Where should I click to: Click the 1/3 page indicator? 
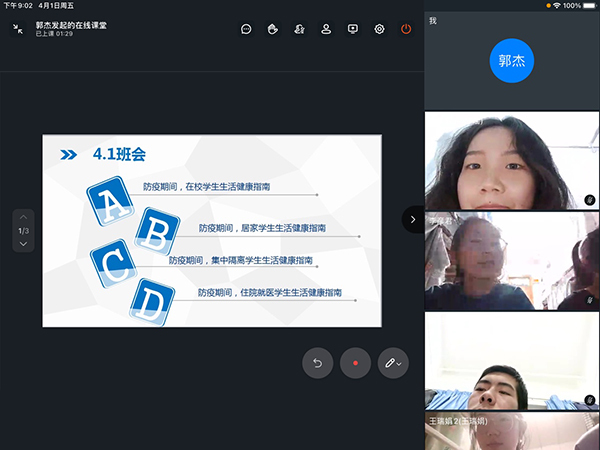[x=23, y=231]
